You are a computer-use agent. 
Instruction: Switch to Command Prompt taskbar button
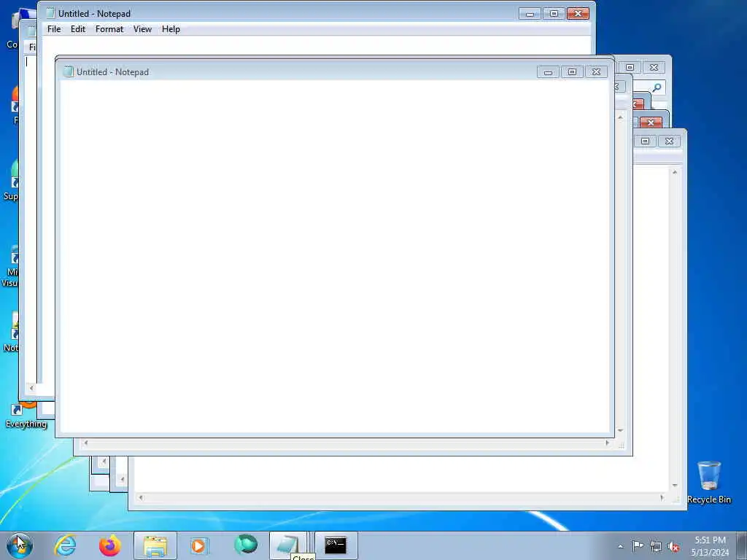336,545
